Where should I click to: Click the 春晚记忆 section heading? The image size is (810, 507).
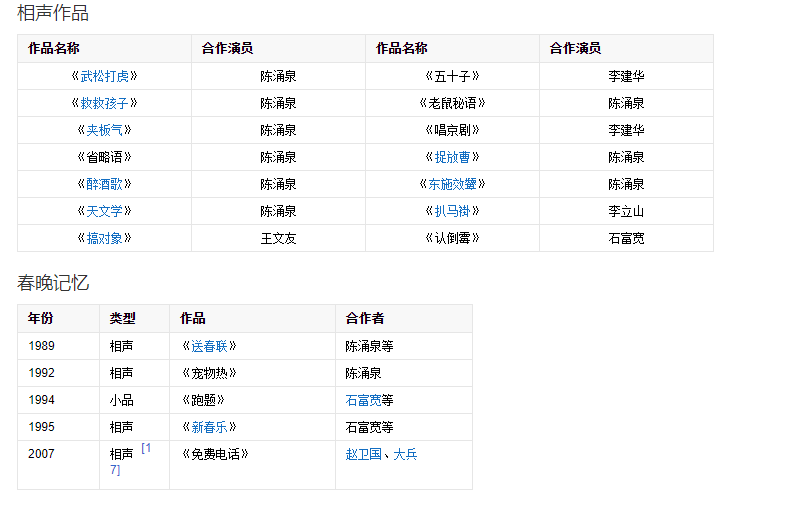tap(53, 283)
